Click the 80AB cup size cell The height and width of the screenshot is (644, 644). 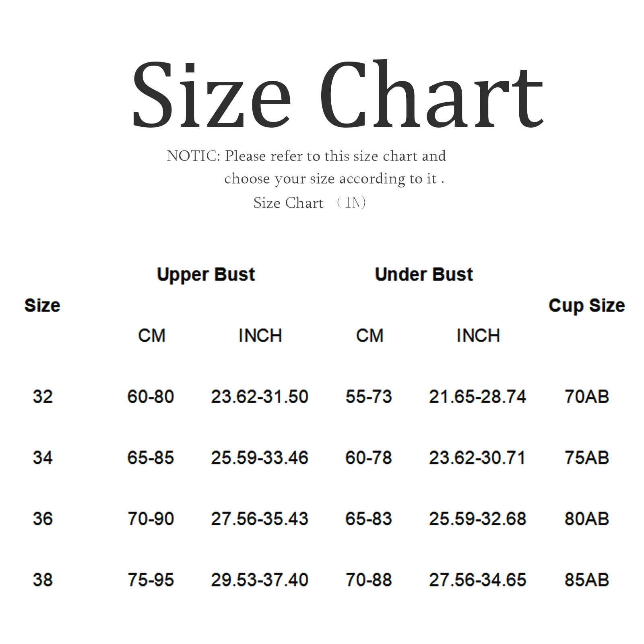(x=586, y=519)
